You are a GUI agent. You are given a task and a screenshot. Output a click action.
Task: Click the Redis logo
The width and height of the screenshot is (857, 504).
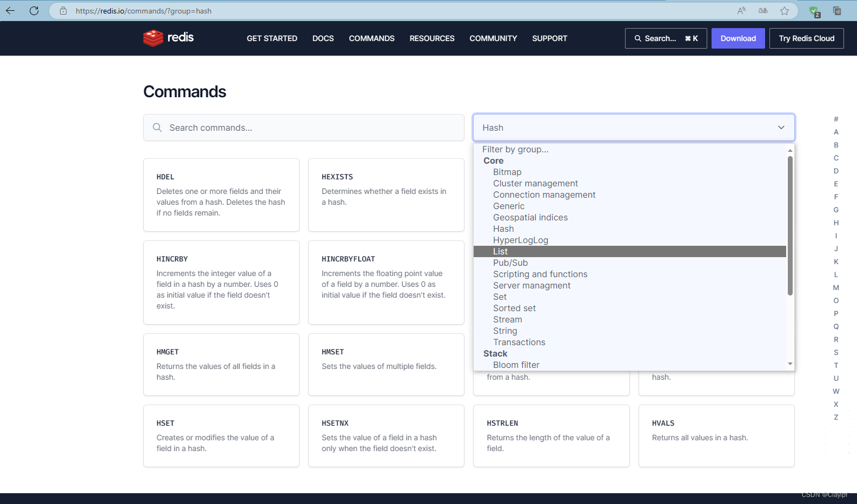(168, 38)
